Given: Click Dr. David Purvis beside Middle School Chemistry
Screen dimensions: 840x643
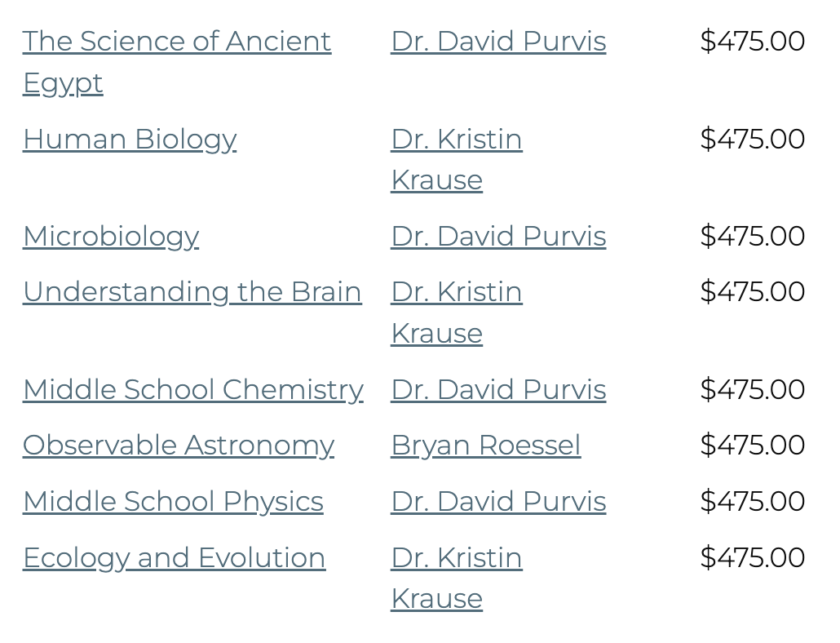Looking at the screenshot, I should click(x=498, y=389).
